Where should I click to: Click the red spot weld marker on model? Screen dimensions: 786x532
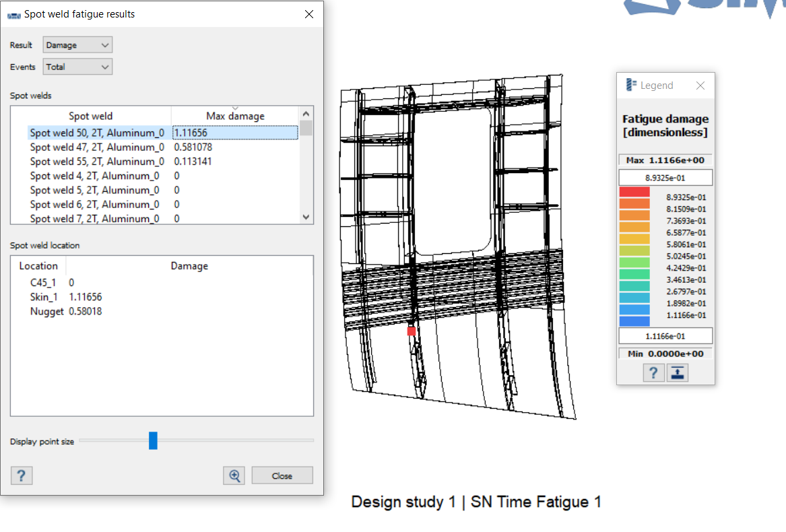tap(412, 331)
